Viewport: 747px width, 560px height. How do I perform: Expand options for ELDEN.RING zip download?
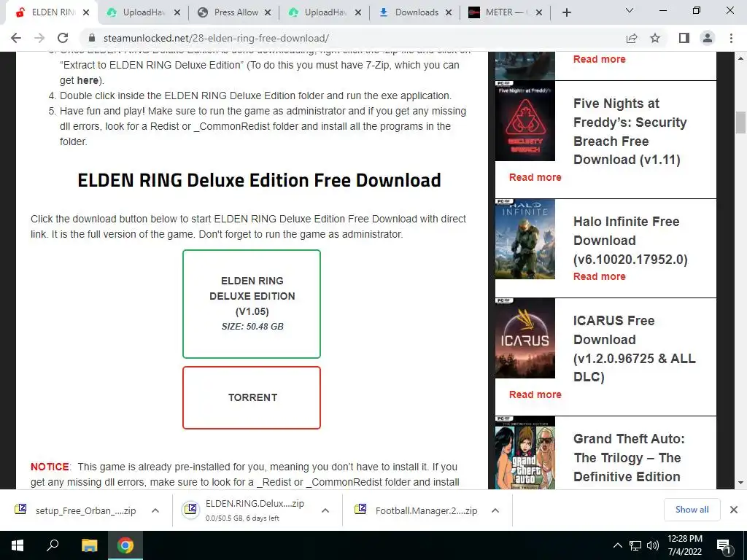click(x=325, y=510)
